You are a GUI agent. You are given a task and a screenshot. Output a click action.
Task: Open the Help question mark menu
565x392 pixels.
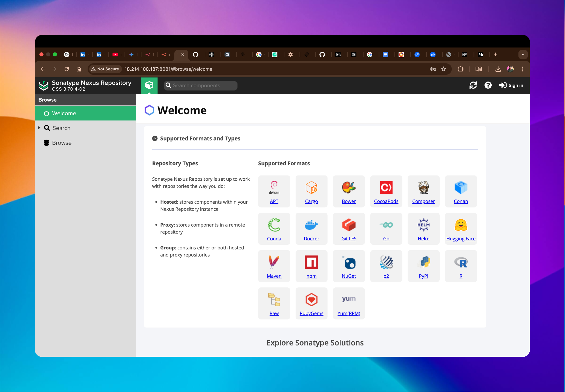[488, 85]
